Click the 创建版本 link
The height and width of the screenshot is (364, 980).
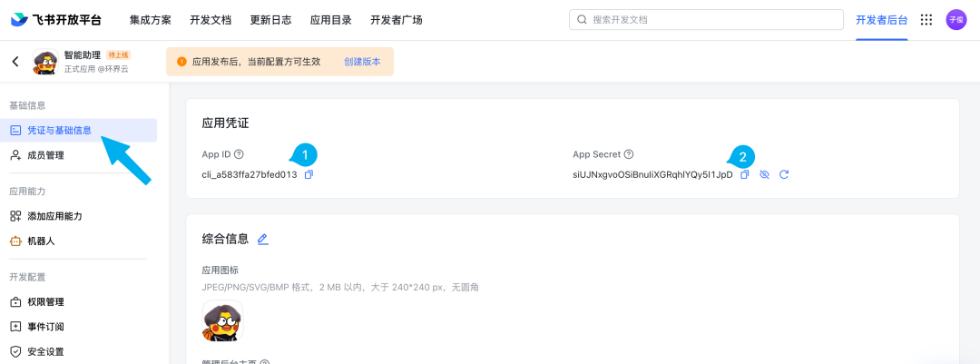coord(362,62)
